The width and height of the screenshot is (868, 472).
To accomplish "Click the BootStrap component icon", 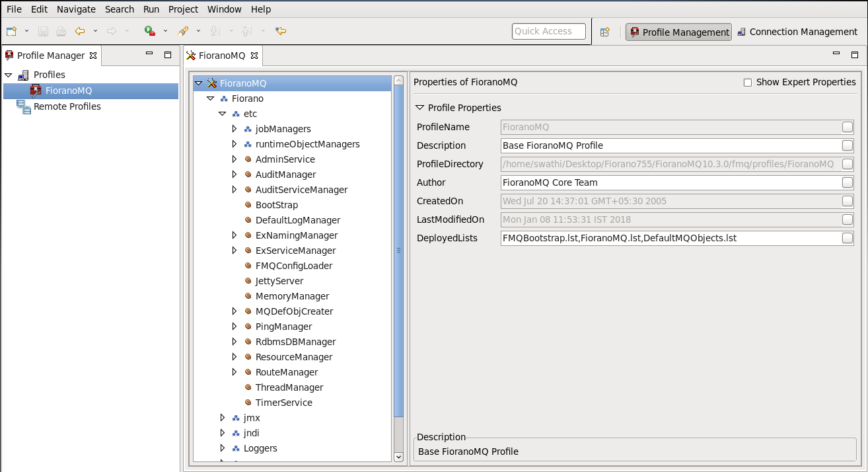I will [x=248, y=205].
